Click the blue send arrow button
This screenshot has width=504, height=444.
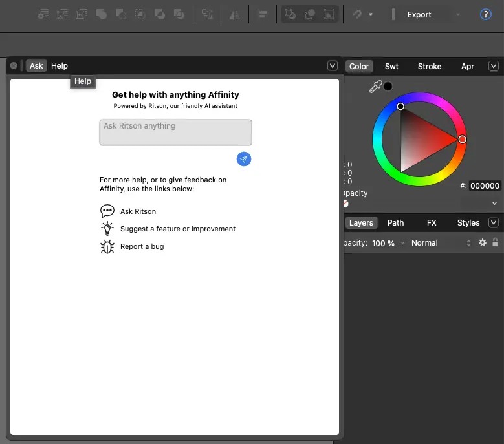(244, 159)
